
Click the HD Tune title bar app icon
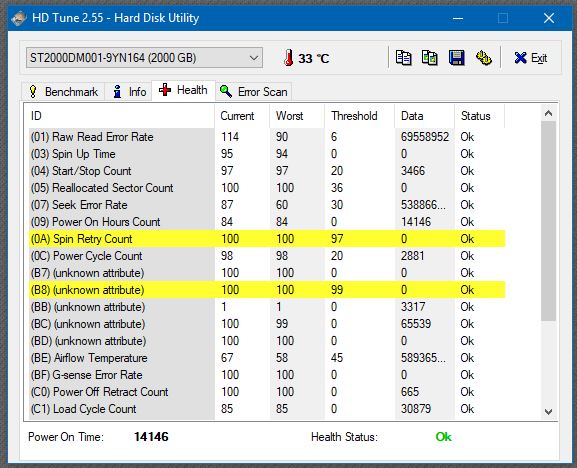click(x=18, y=18)
